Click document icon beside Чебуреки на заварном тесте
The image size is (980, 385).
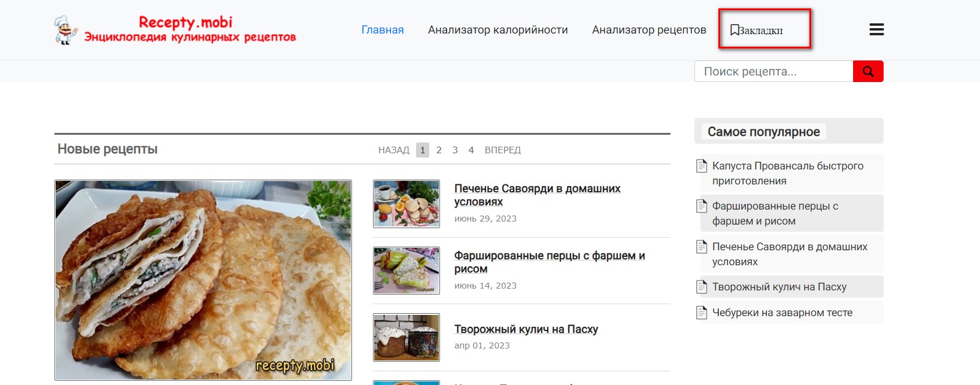point(702,313)
